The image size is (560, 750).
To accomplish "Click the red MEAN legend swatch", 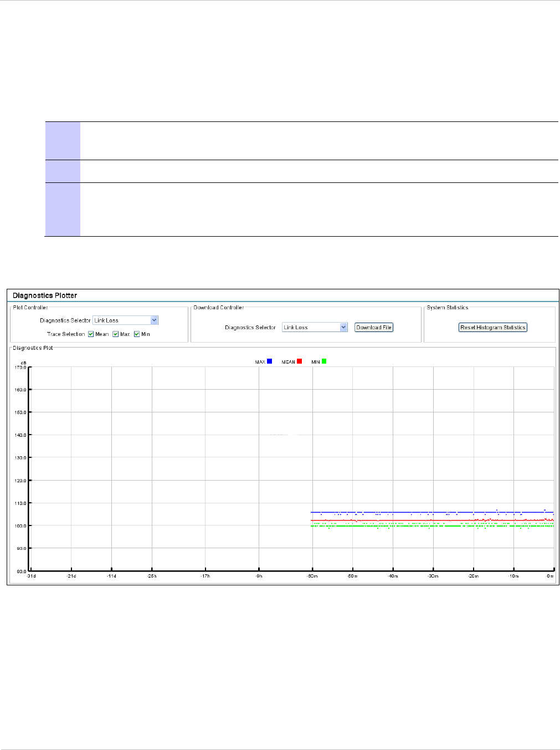I will click(299, 361).
